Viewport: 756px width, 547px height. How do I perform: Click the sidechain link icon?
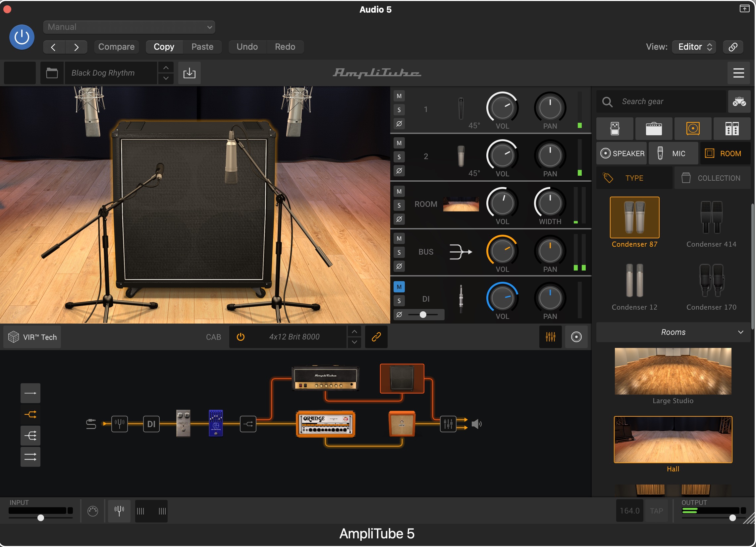pyautogui.click(x=733, y=47)
